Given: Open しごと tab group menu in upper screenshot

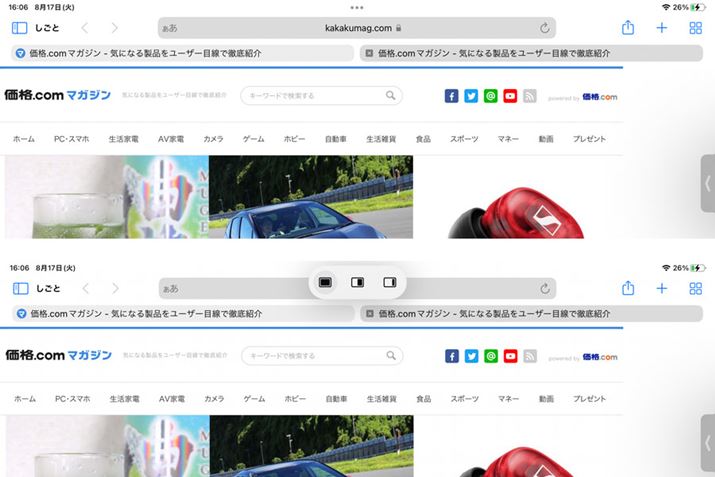Looking at the screenshot, I should pos(47,28).
